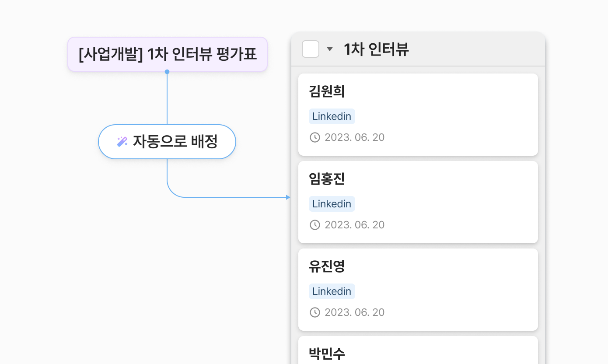The height and width of the screenshot is (364, 608).
Task: Click the 2023. 06. 20 date on 김원희's card
Action: 354,137
